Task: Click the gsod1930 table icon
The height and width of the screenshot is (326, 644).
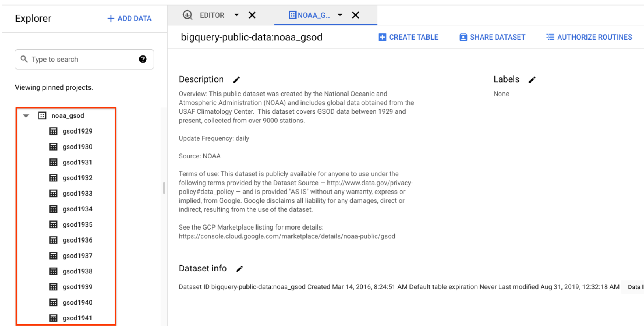Action: 53,147
